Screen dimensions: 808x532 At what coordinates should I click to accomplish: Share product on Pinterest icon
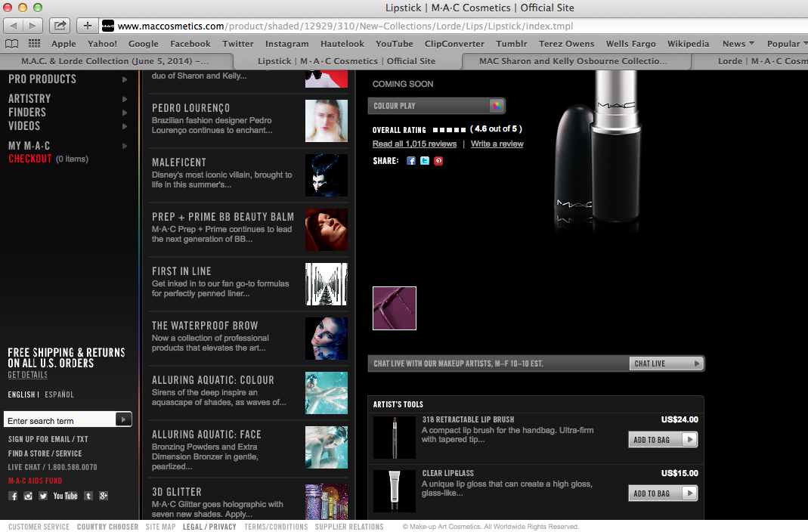tap(438, 161)
